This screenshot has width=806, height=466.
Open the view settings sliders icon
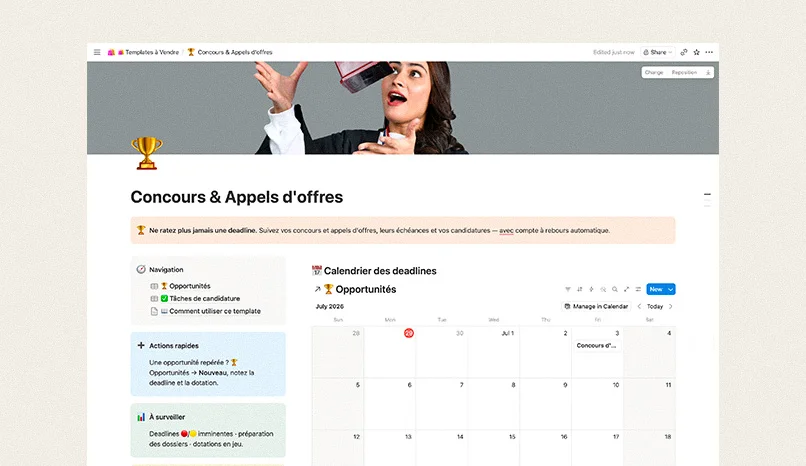point(638,289)
